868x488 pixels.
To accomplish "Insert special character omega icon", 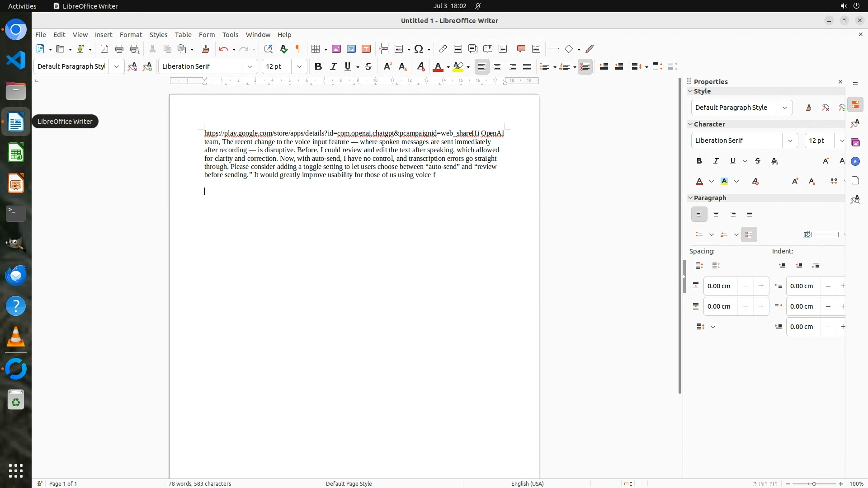I will pos(419,49).
